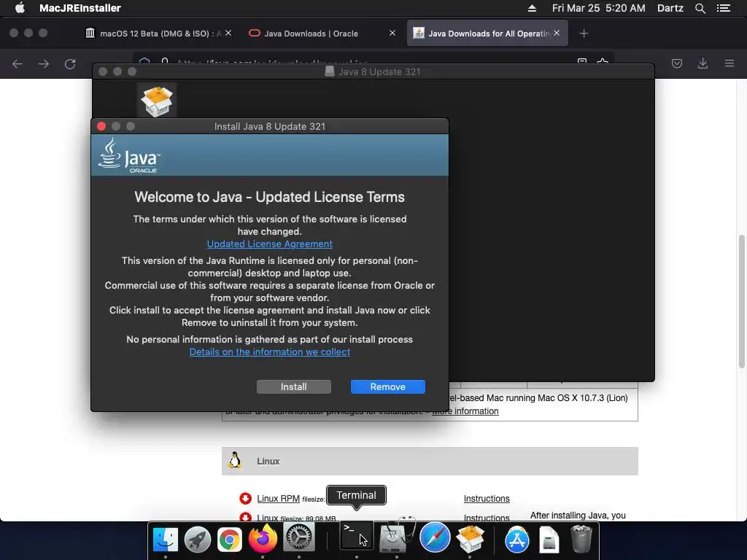Close the Java Downloads Oracle tab
Viewport: 747px width, 560px height.
coord(392,33)
